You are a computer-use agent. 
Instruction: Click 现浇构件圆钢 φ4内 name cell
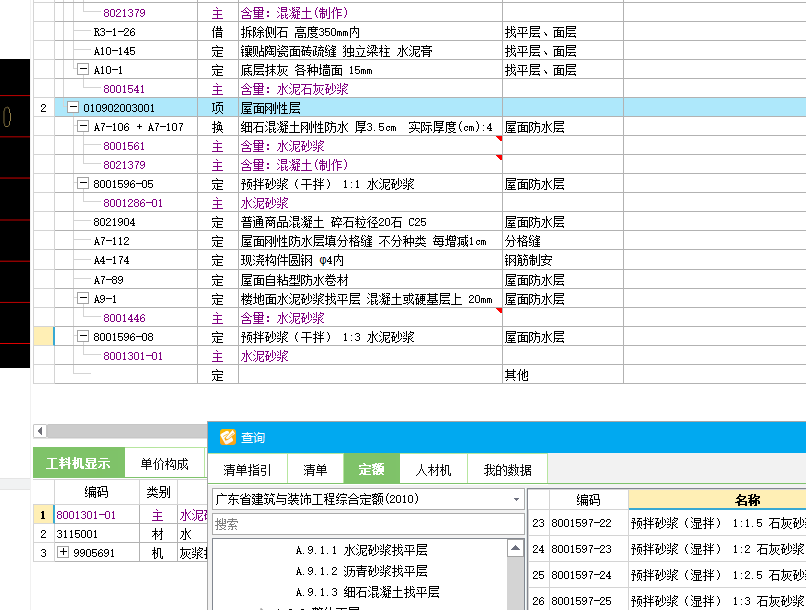tap(370, 260)
